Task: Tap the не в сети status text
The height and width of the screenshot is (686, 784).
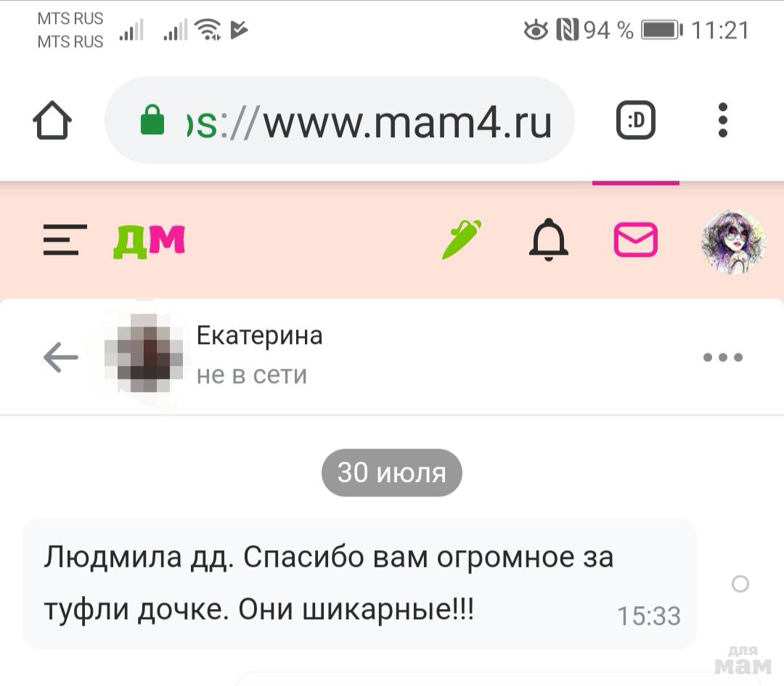Action: pyautogui.click(x=251, y=375)
